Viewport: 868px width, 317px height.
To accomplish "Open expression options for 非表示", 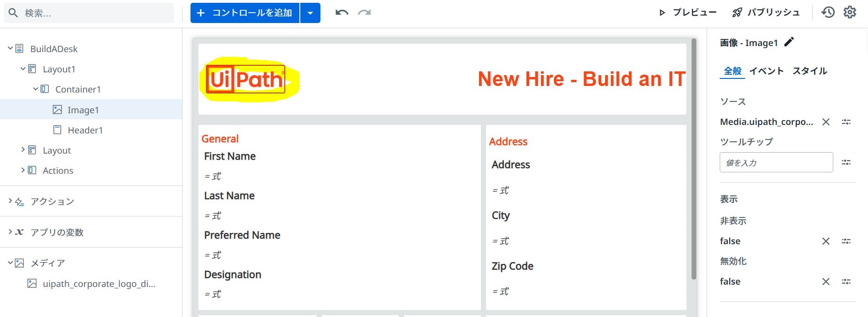I will [846, 241].
